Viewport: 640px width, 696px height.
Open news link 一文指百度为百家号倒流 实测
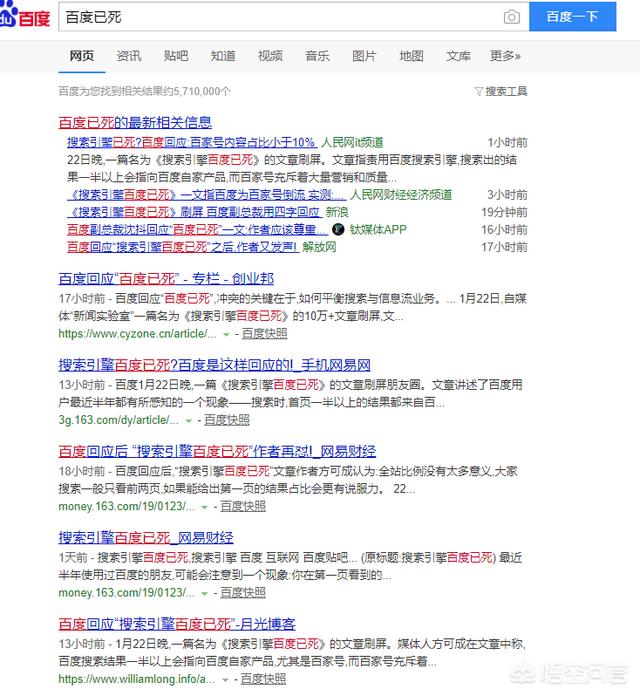(206, 194)
